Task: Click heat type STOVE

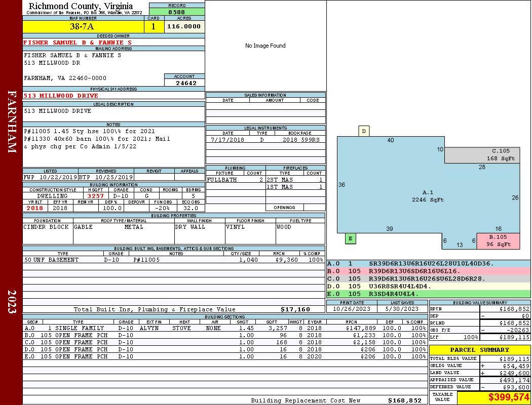Action: click(x=181, y=328)
